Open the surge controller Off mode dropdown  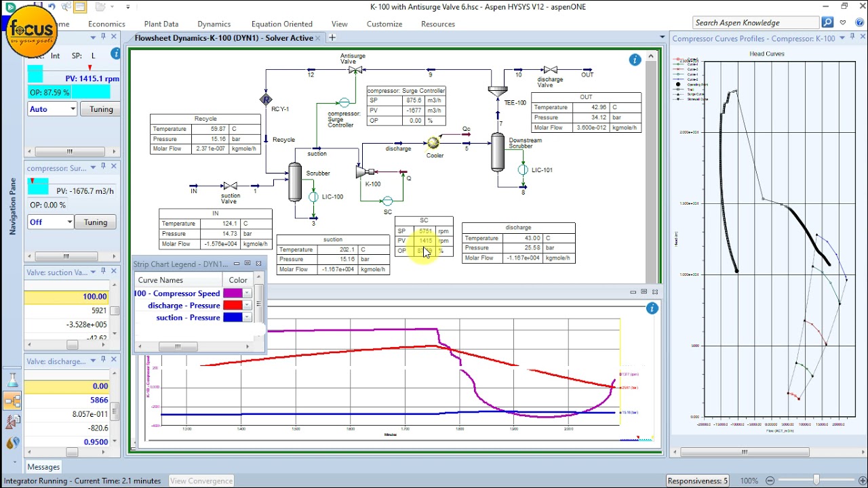[x=69, y=222]
